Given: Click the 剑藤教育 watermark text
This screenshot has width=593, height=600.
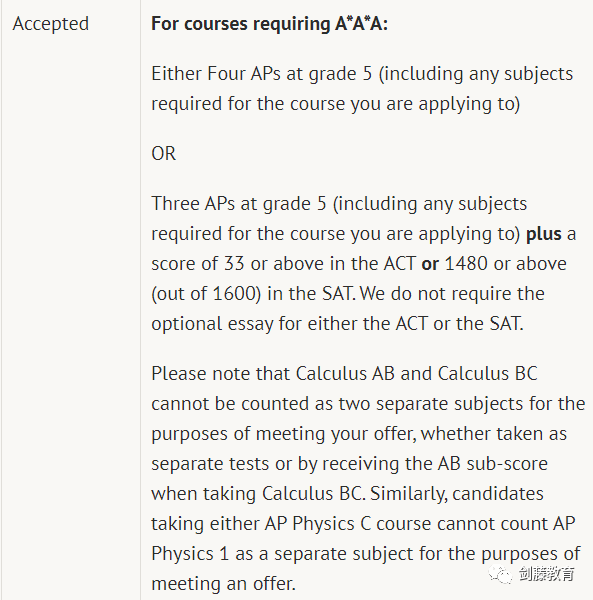Looking at the screenshot, I should click(547, 574).
